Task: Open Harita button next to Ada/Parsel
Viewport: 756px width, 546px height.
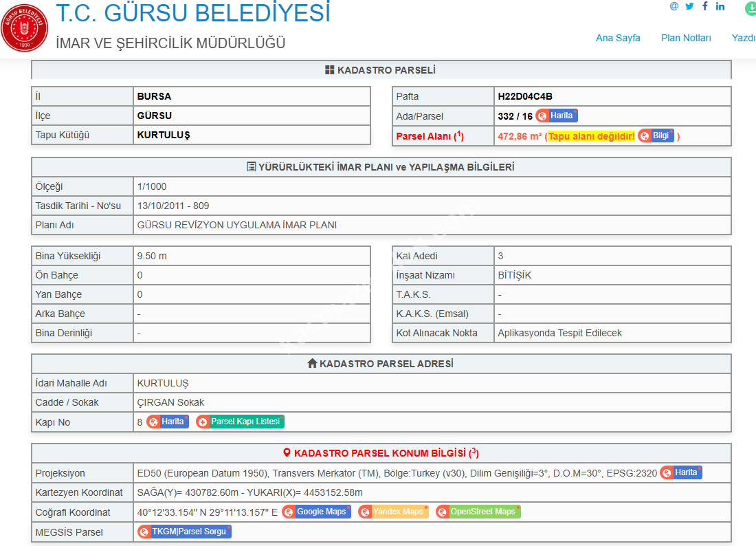Action: click(557, 116)
